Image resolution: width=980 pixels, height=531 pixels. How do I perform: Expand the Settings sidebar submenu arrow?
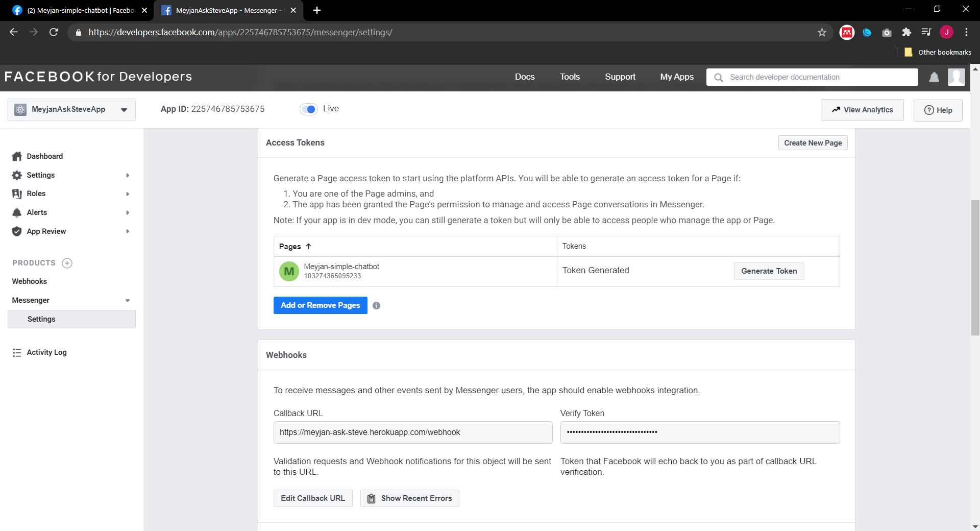128,175
